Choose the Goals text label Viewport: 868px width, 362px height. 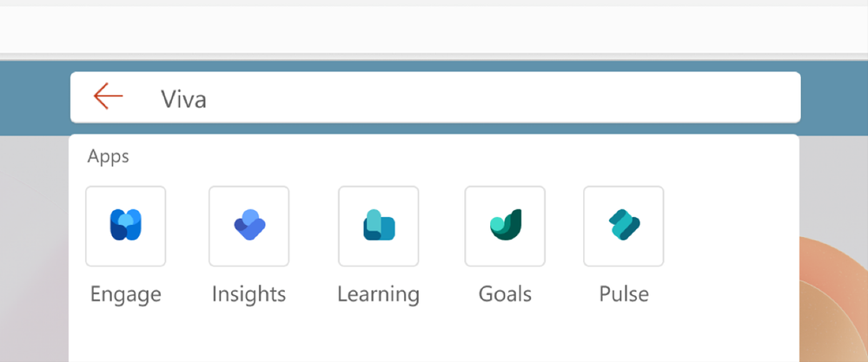coord(505,294)
